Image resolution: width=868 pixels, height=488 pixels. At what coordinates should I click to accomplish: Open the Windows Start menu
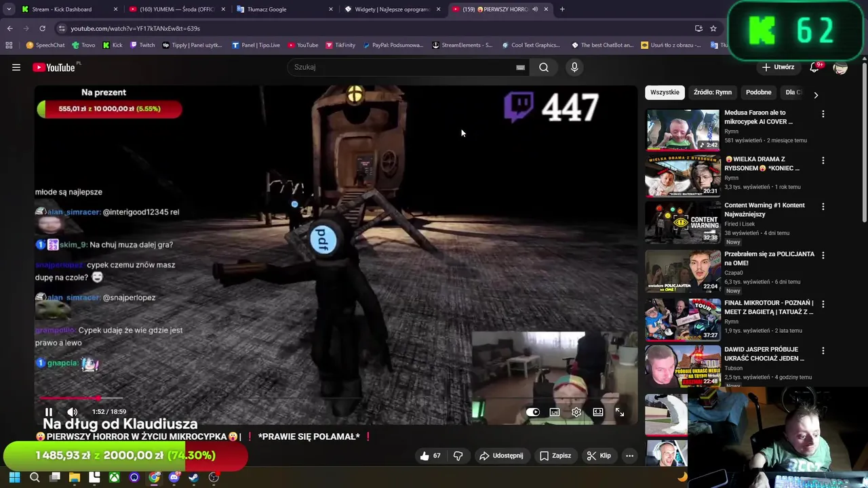pos(14,477)
